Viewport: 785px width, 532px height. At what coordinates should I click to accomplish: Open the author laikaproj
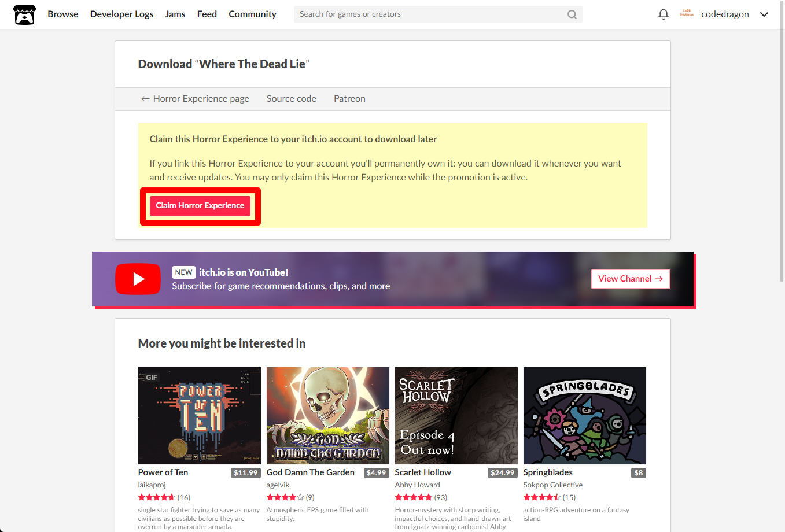click(152, 485)
